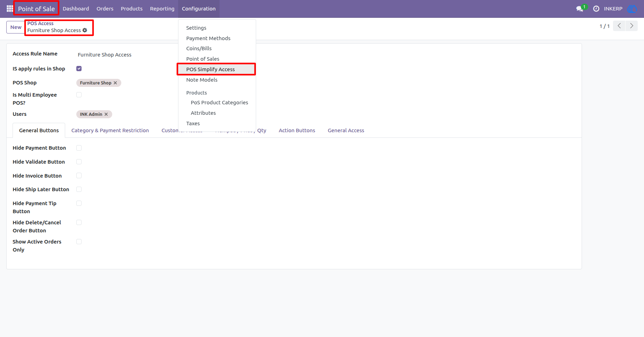Tick the Hide Validate Button checkbox
The height and width of the screenshot is (337, 644).
coord(79,162)
